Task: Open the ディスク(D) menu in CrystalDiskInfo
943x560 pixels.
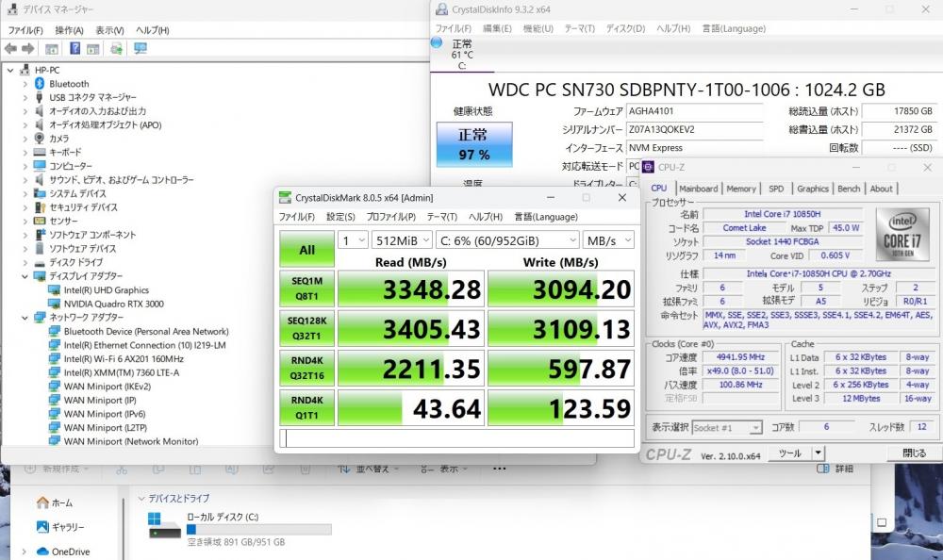Action: (625, 29)
